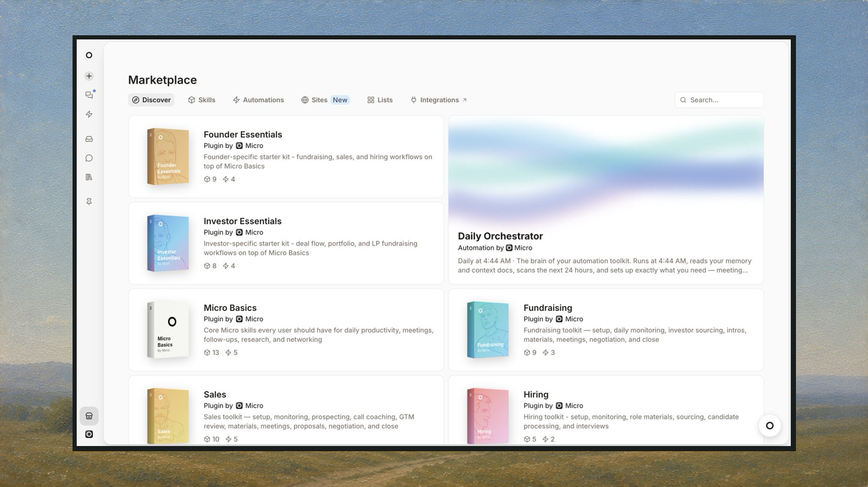This screenshot has width=868, height=487.
Task: Select the marketplace storefront sidebar icon
Action: (89, 416)
